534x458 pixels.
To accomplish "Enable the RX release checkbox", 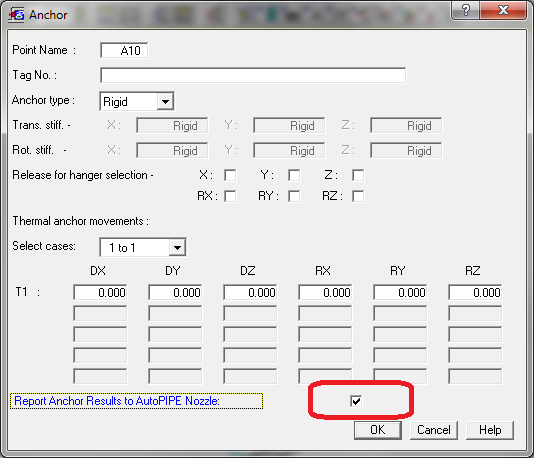I will pyautogui.click(x=230, y=196).
